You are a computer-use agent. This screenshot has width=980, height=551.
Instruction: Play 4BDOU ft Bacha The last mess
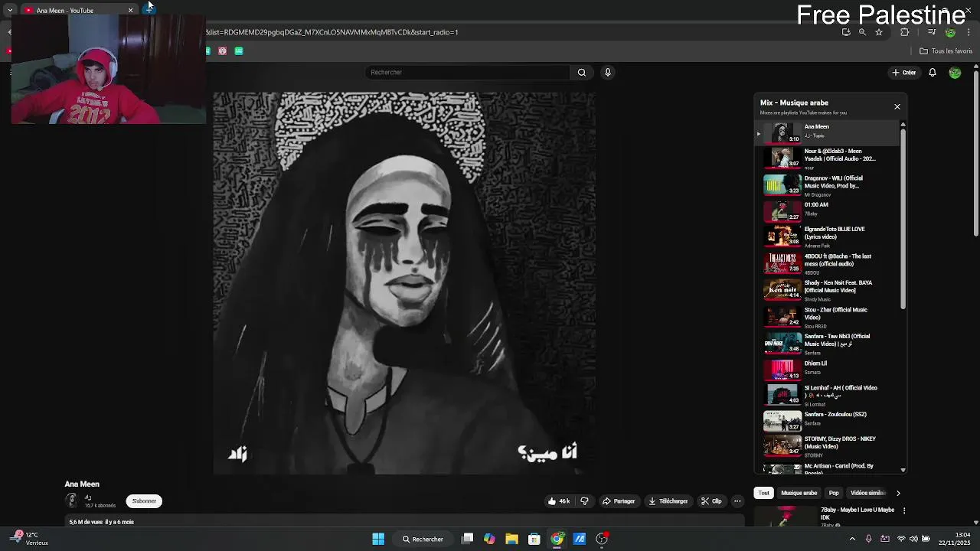825,262
